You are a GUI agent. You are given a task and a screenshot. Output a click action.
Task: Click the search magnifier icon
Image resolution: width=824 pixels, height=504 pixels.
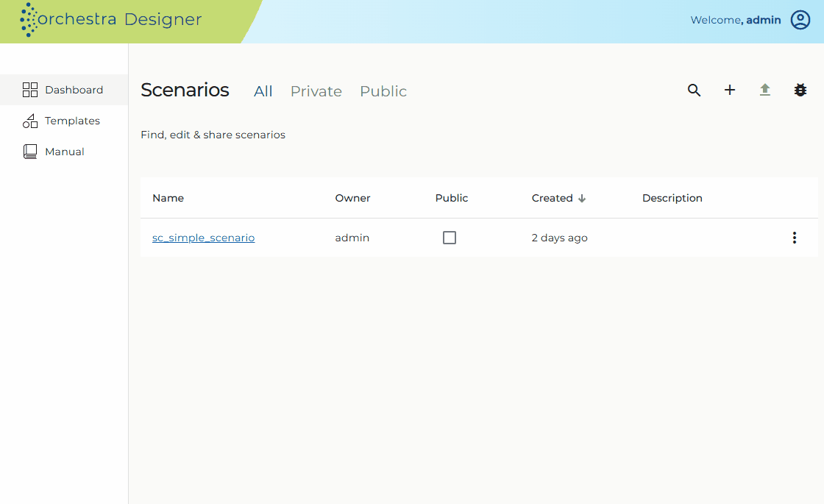(x=695, y=90)
